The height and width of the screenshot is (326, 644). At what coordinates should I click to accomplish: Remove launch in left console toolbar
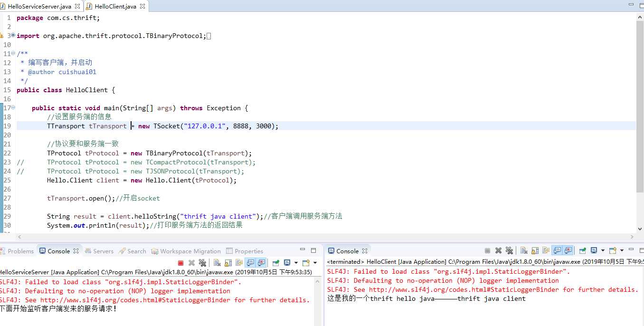coord(191,263)
